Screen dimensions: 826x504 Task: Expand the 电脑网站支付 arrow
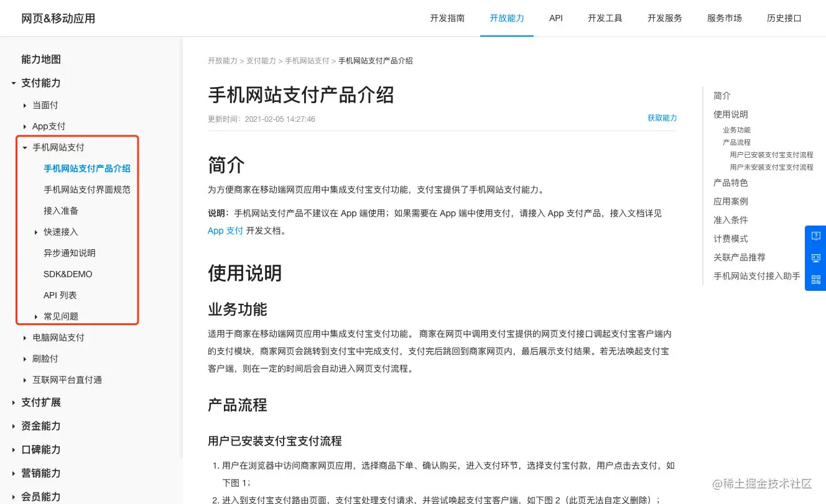point(25,338)
